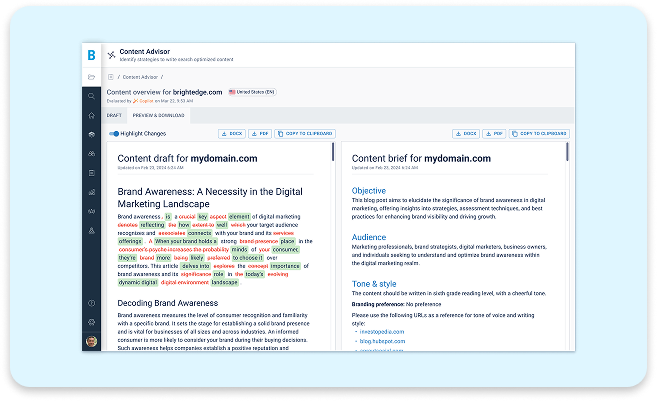The height and width of the screenshot is (401, 657).
Task: Open the investopedia.com reference link
Action: pos(382,332)
